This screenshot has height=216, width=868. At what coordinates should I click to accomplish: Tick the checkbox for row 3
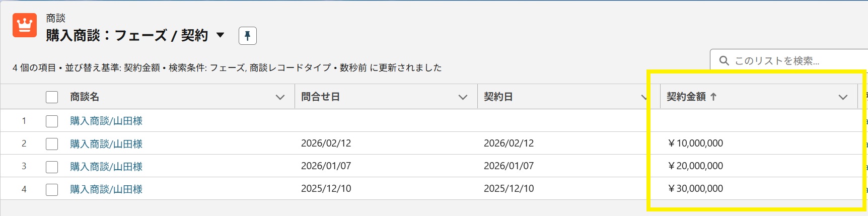pyautogui.click(x=52, y=167)
